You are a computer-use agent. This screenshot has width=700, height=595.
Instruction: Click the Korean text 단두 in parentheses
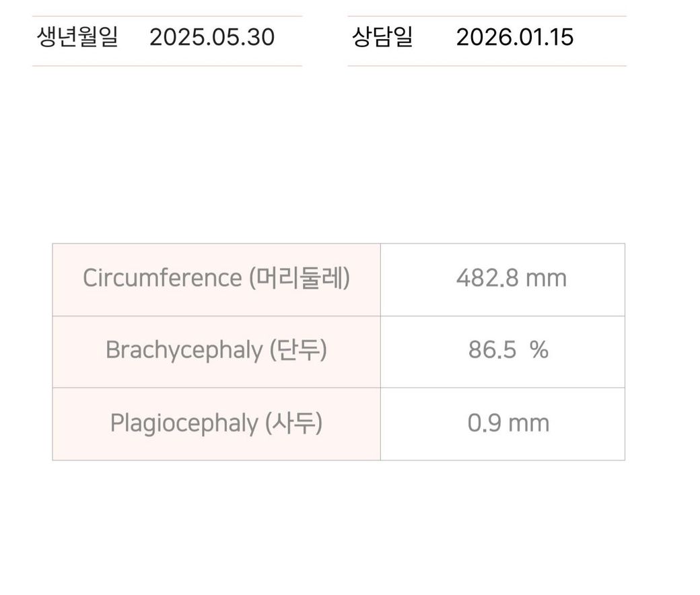(298, 350)
